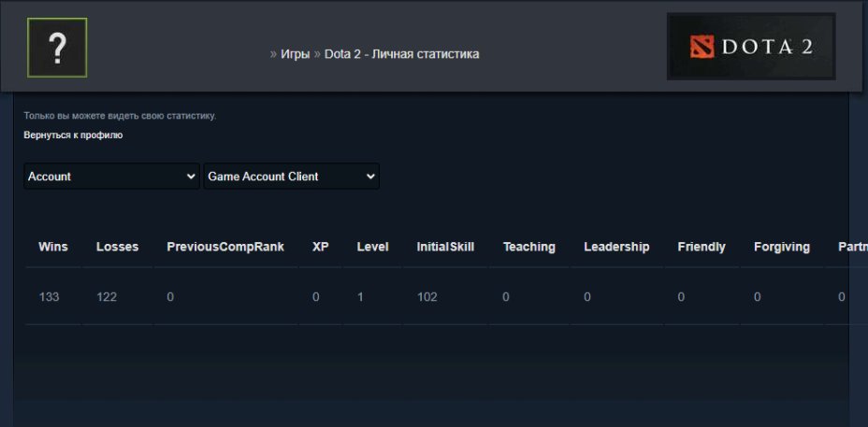The height and width of the screenshot is (427, 868).
Task: Select the Teaching value 0
Action: pos(506,297)
